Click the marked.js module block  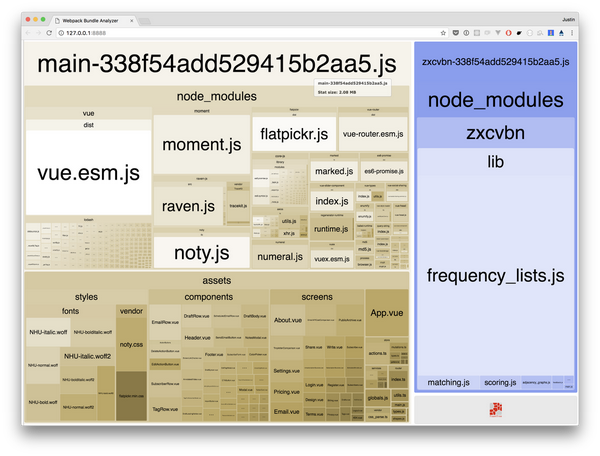click(334, 171)
